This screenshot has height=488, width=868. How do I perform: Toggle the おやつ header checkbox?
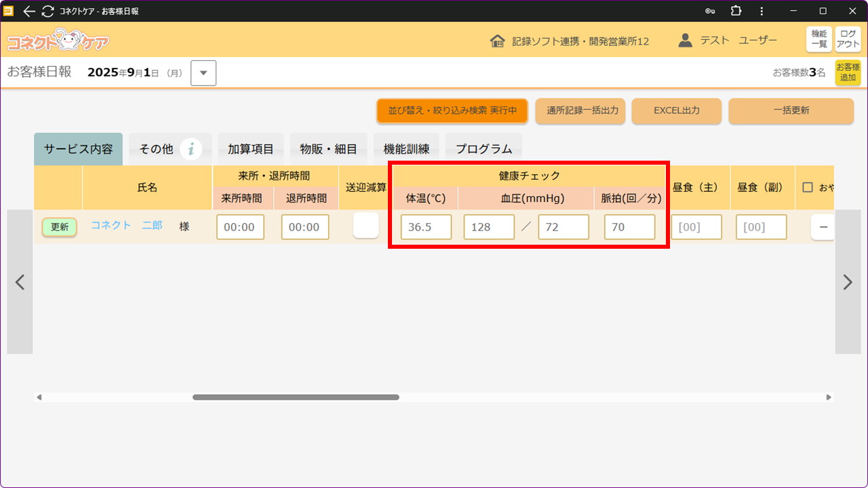point(808,187)
